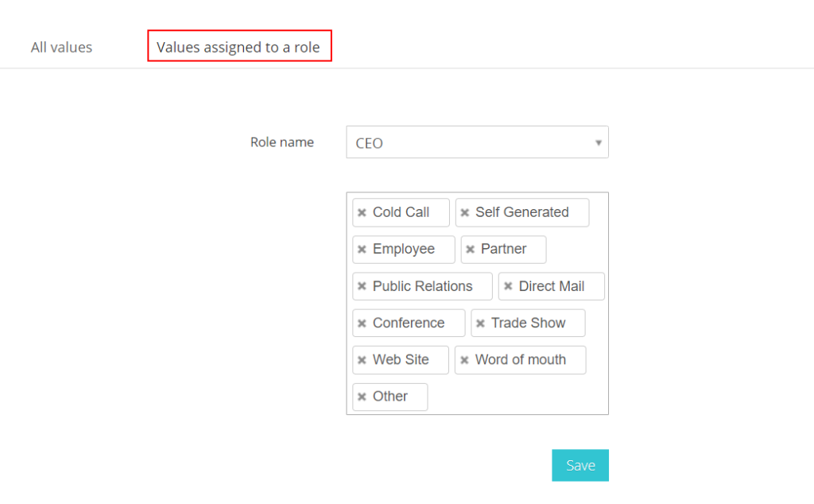Select the Trade Show tag label
The width and height of the screenshot is (814, 504).
click(x=528, y=323)
